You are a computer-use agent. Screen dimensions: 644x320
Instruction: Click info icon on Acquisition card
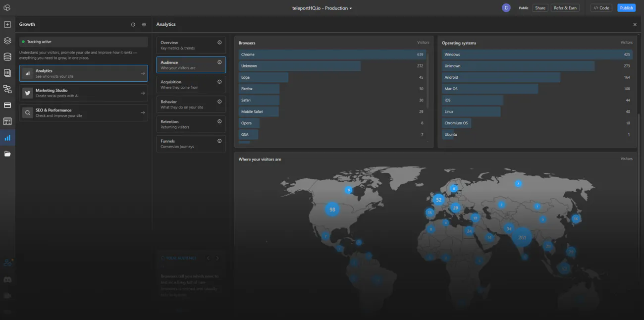pyautogui.click(x=219, y=82)
